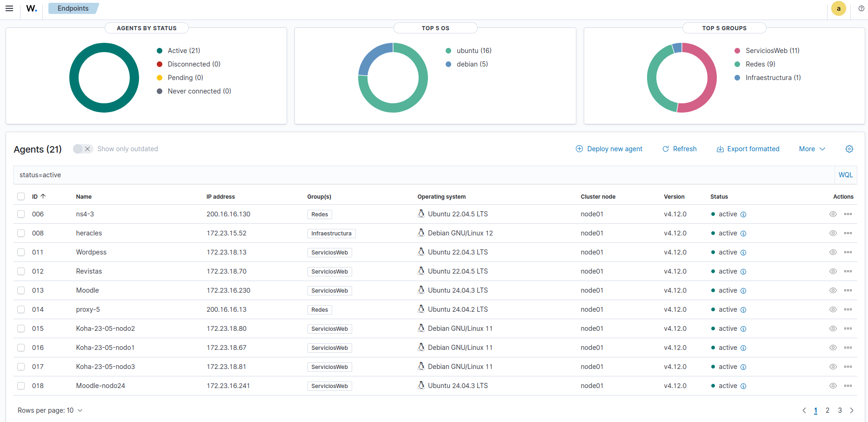This screenshot has height=422, width=868.
Task: View details eye icon for proxy-5
Action: click(x=833, y=309)
